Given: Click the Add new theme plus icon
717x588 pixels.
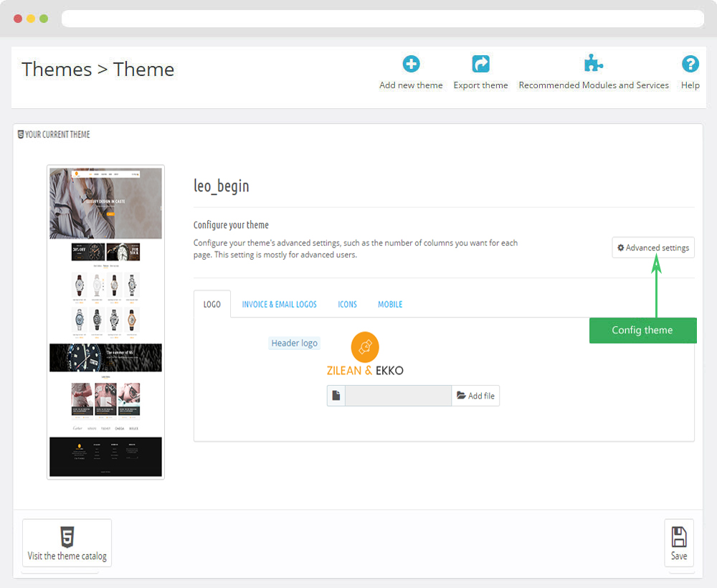Looking at the screenshot, I should 411,64.
